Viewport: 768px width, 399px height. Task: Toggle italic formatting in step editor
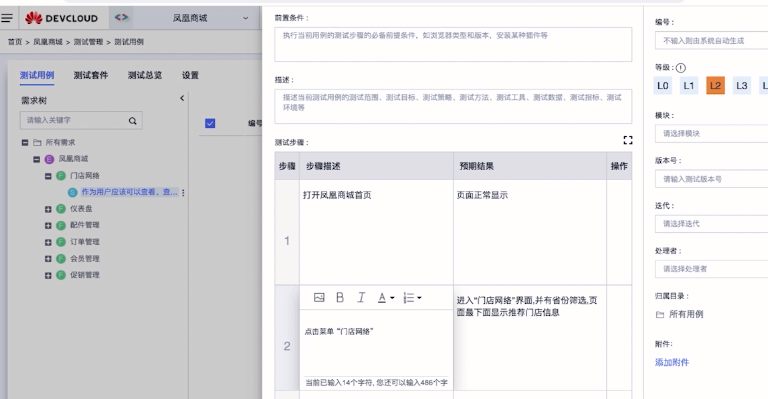361,298
